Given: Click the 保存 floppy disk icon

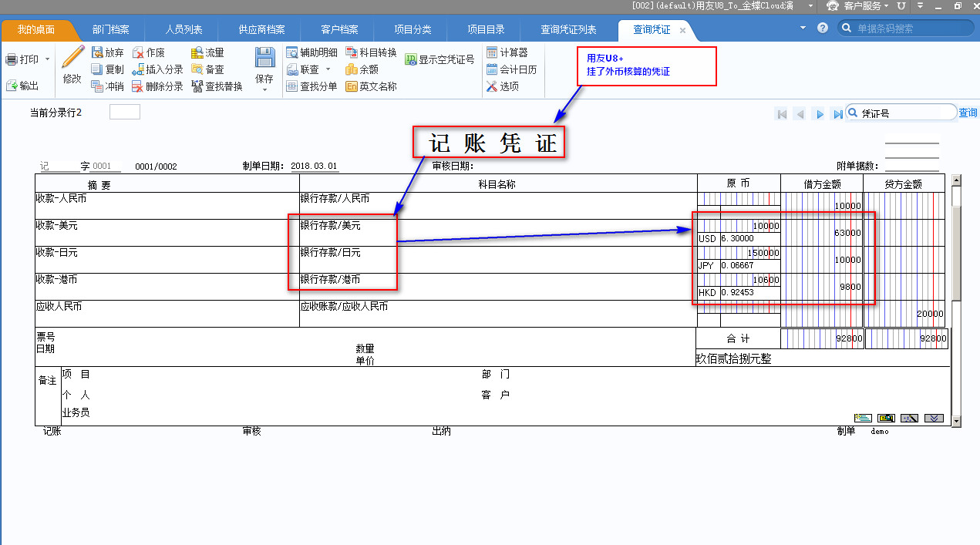Looking at the screenshot, I should 264,59.
